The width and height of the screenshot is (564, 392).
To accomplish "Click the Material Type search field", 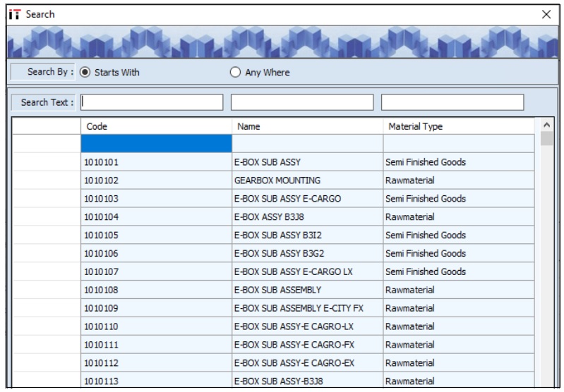I will coord(452,102).
